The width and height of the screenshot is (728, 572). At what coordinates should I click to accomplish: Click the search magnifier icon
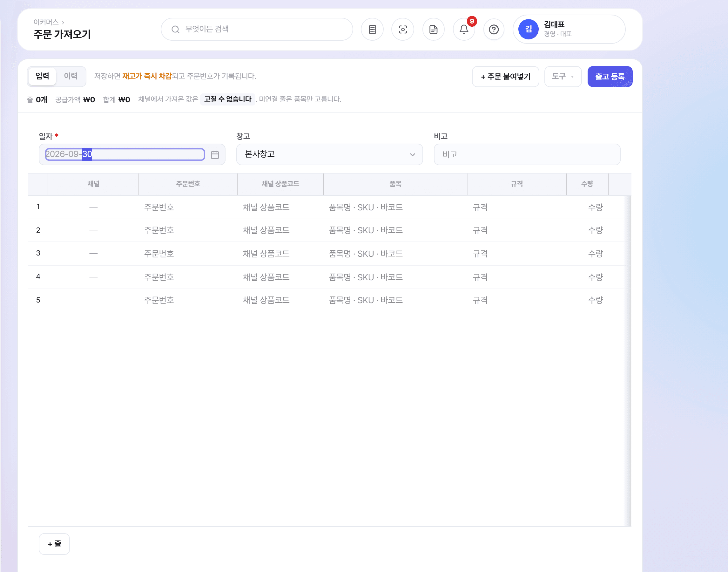[x=175, y=30]
